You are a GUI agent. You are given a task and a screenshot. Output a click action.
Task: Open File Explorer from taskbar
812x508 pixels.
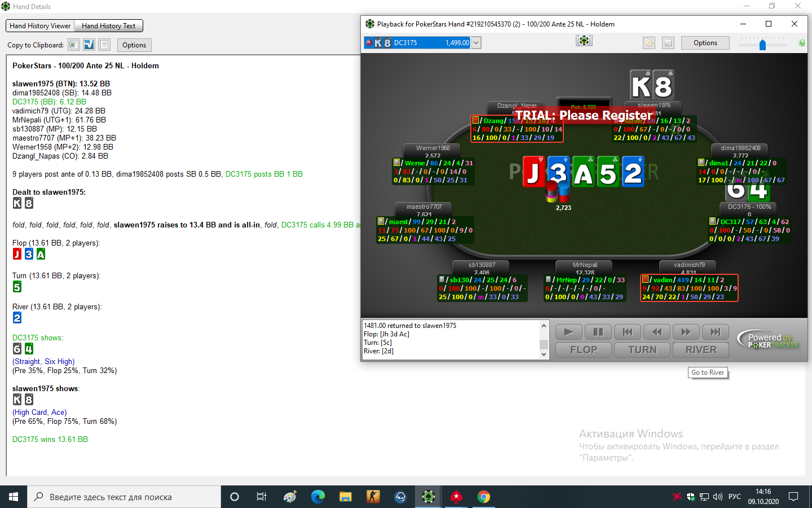click(x=345, y=497)
